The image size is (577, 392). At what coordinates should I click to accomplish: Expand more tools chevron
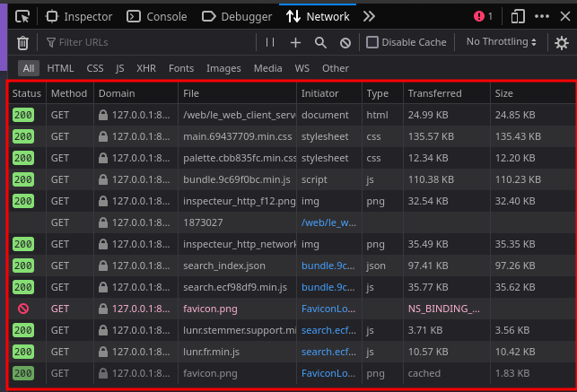coord(369,16)
